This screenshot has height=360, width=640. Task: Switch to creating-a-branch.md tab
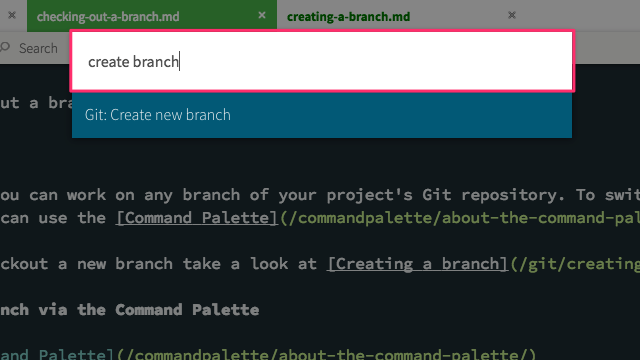(x=348, y=16)
